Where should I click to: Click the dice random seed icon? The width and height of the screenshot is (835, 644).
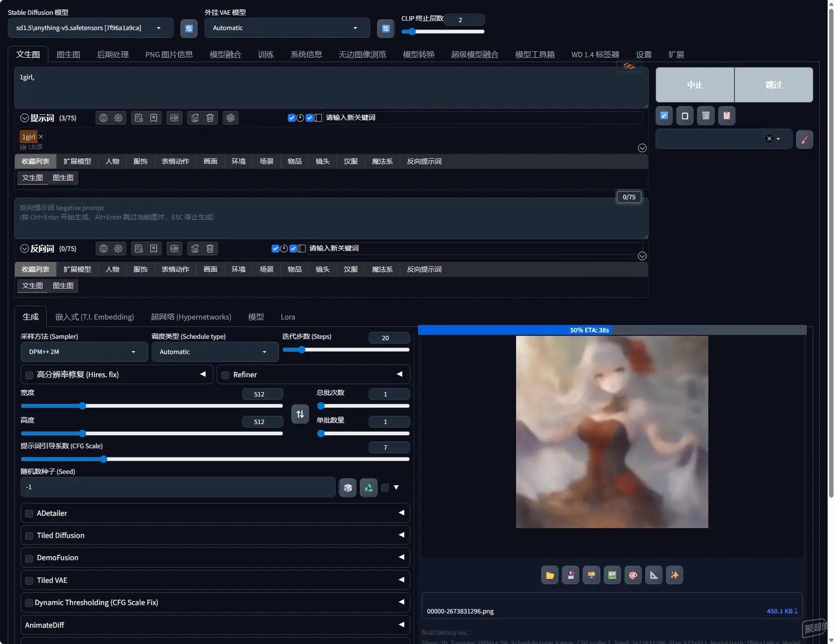click(348, 488)
